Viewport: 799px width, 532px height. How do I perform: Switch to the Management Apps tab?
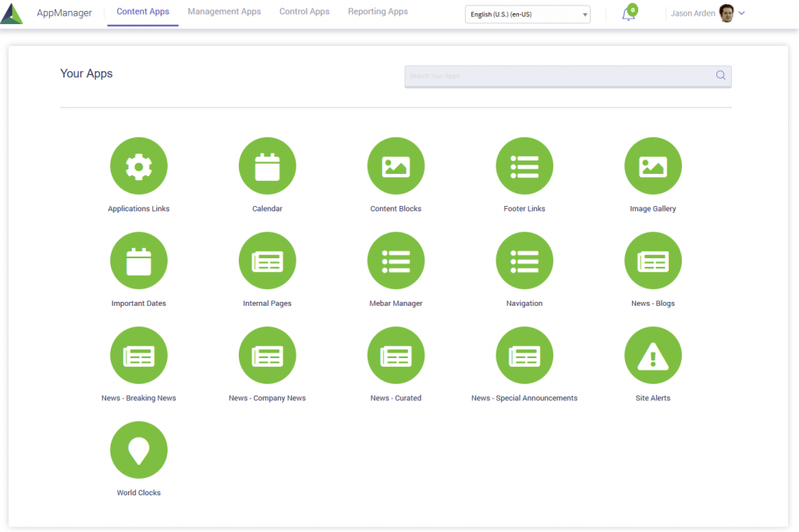(x=224, y=12)
